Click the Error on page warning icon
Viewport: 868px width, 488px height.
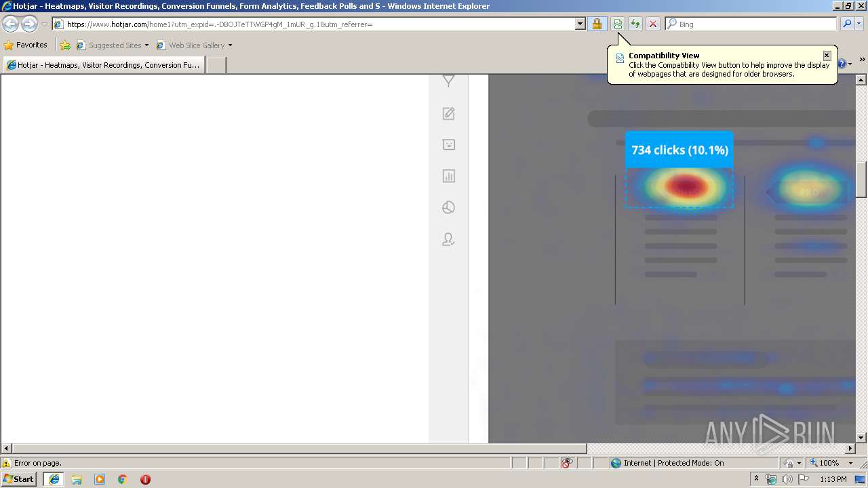7,463
